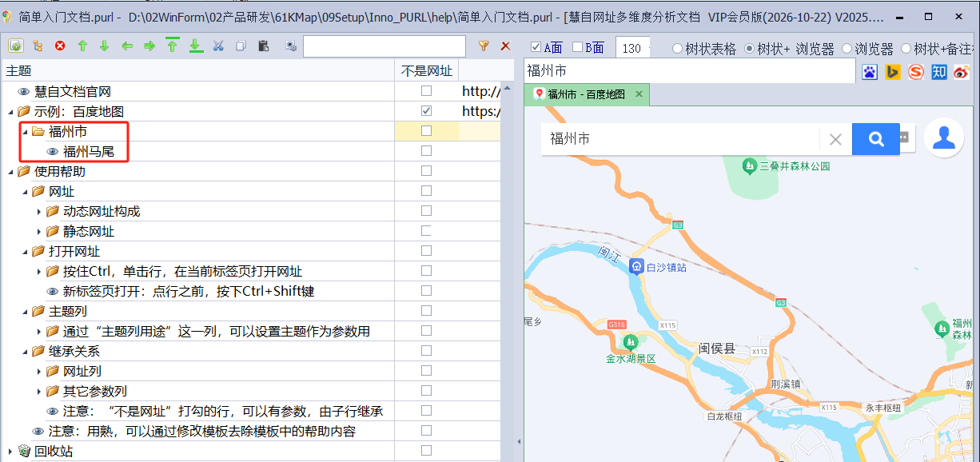The image size is (980, 462).
Task: Click the red delete node icon
Action: click(x=60, y=46)
